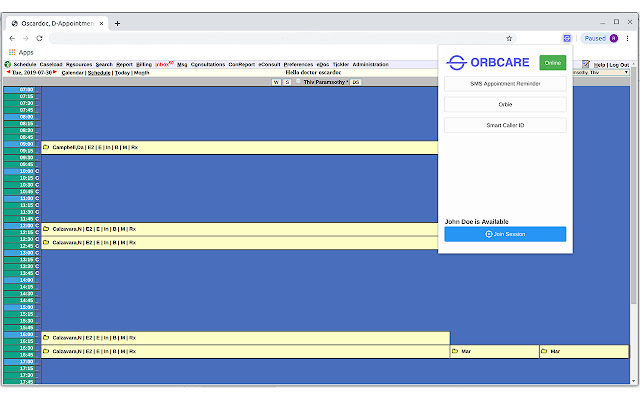Go to next day with red right arrow

pyautogui.click(x=55, y=72)
